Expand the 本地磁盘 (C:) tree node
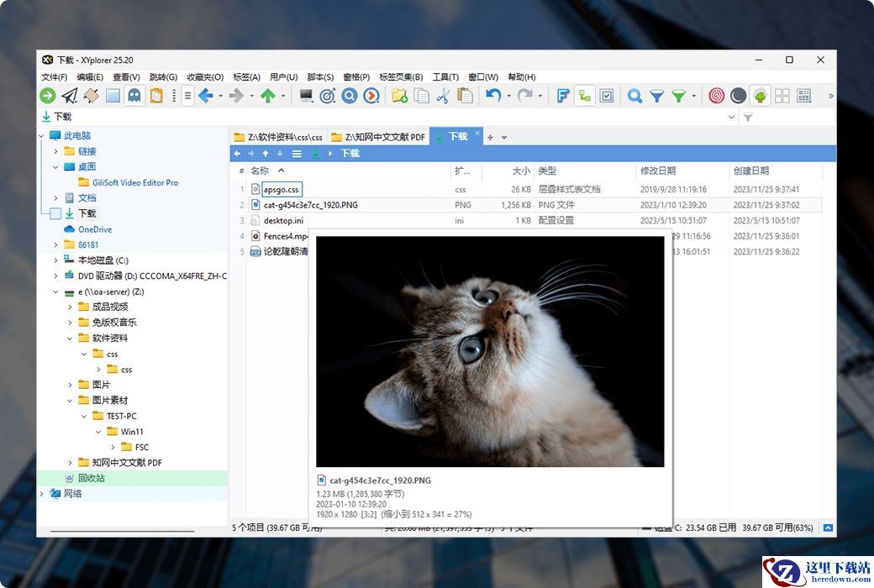Screen dimensions: 874x588 [56, 260]
